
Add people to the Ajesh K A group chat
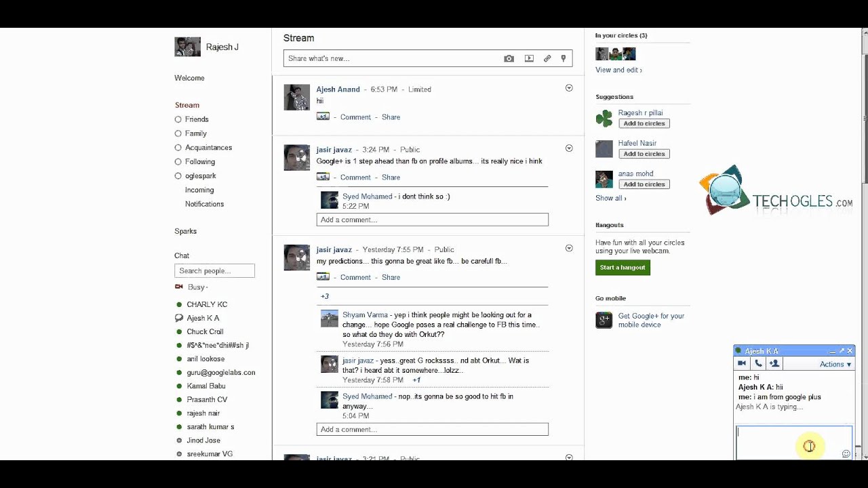pyautogui.click(x=774, y=364)
